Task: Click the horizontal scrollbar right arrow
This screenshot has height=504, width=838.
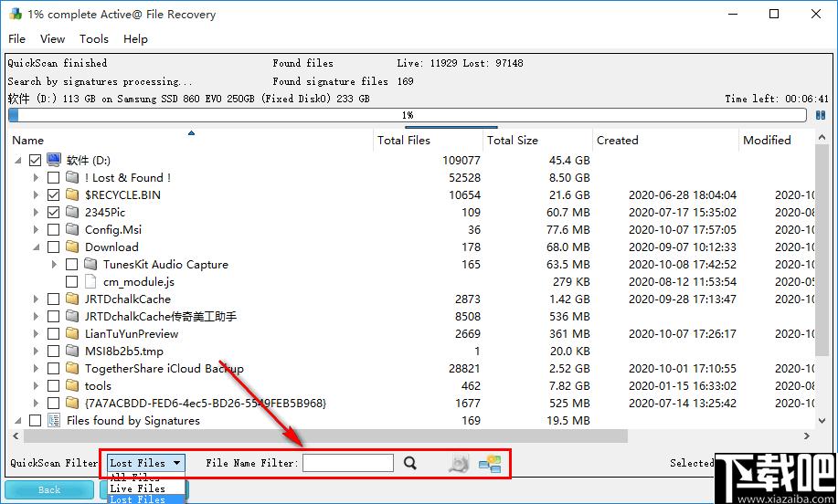Action: pyautogui.click(x=806, y=436)
